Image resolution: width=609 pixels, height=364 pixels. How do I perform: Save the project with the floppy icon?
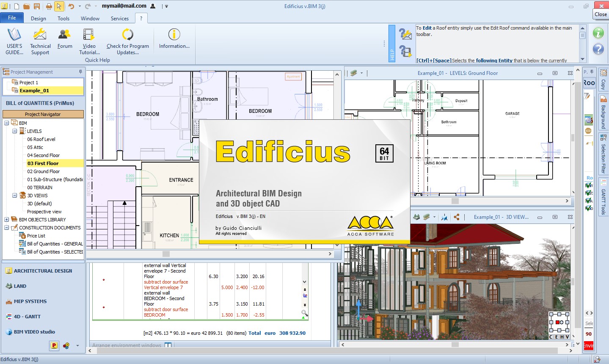36,6
